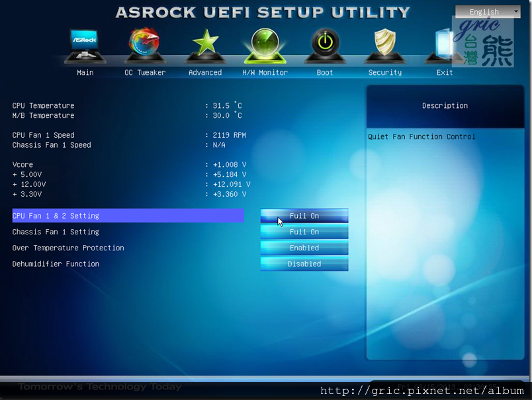The height and width of the screenshot is (400, 532).
Task: Click the Chassis Fan 1 Speed label
Action: pyautogui.click(x=52, y=145)
